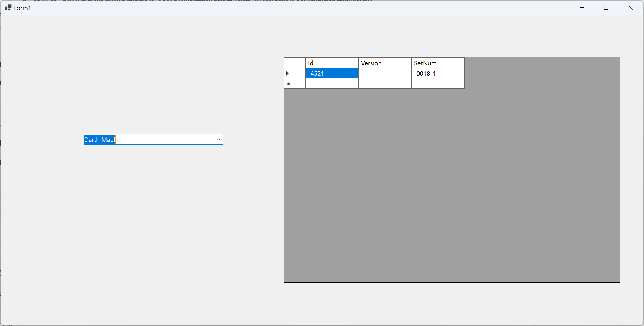644x326 pixels.
Task: Click the empty Version cell in new row
Action: [385, 84]
